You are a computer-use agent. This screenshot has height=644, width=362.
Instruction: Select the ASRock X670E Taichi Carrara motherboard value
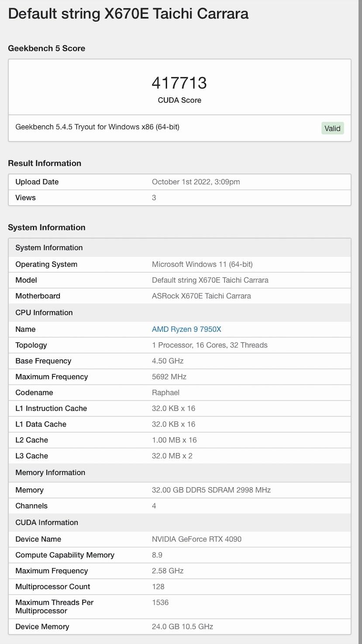201,296
